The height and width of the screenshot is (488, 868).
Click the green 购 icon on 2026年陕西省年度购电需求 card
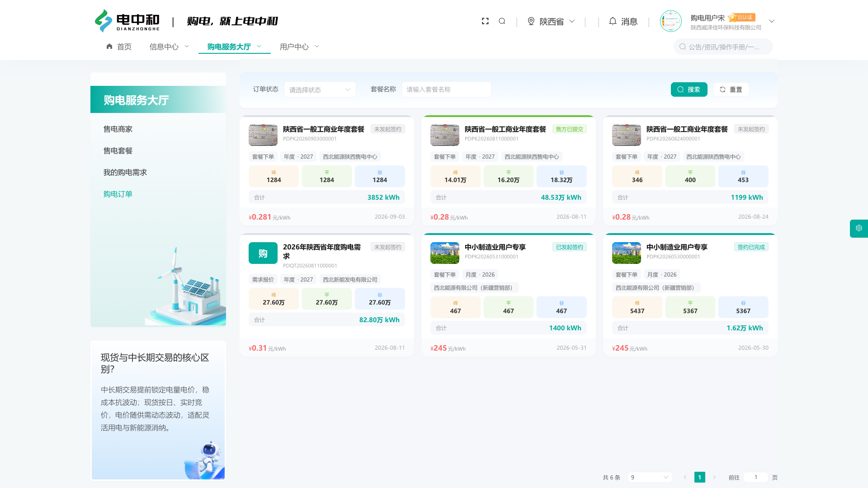pos(263,253)
